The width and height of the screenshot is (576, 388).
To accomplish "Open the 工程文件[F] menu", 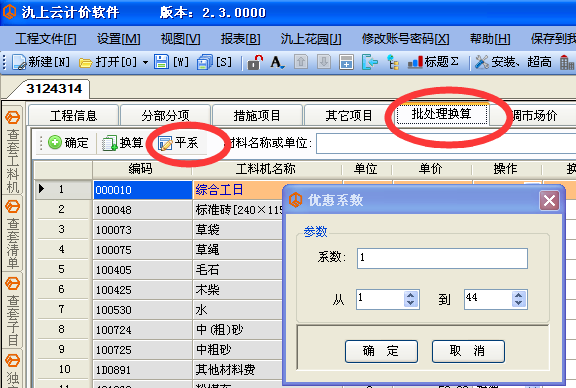I will tap(46, 39).
